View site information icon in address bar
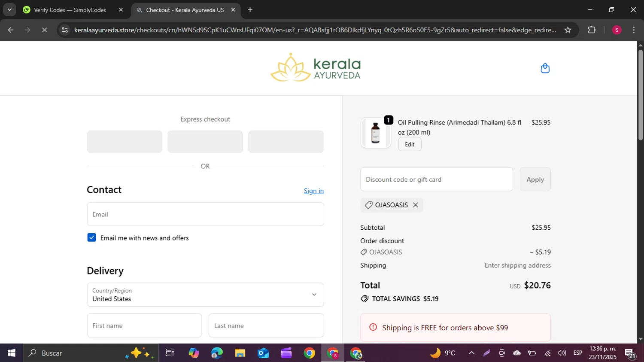 click(x=65, y=30)
